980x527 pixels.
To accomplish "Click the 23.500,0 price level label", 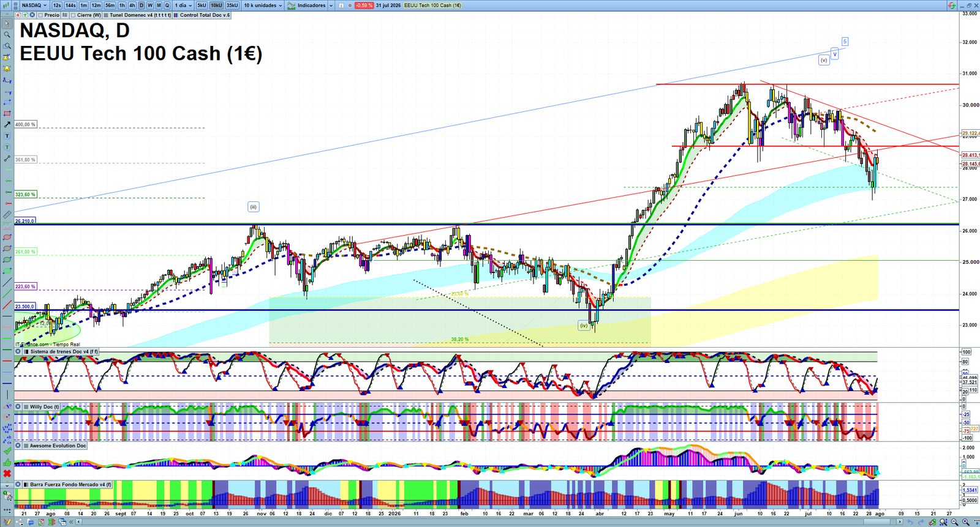I will point(25,307).
